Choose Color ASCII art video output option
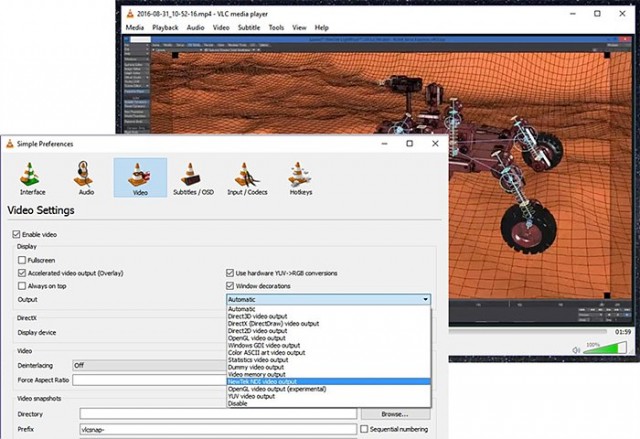The width and height of the screenshot is (640, 439). tap(329, 353)
